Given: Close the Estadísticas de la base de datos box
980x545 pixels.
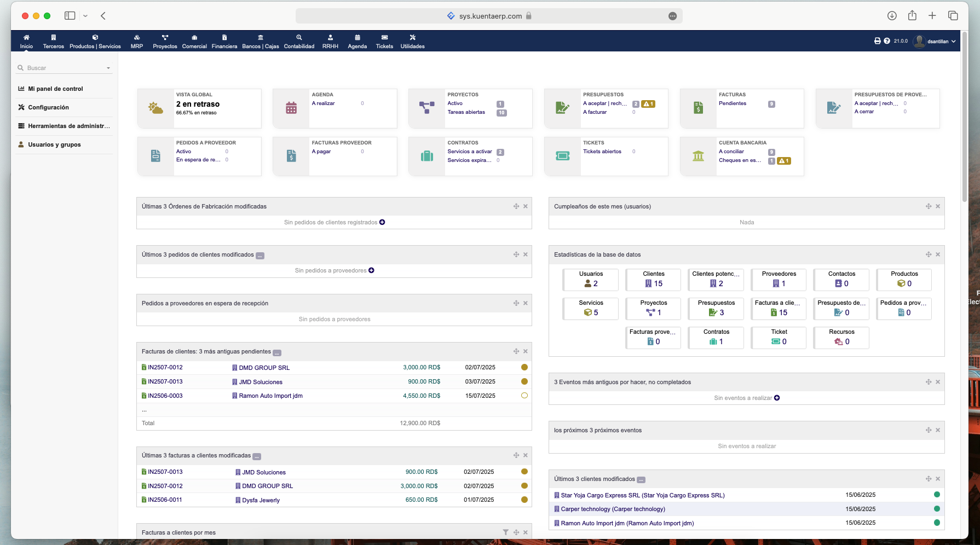Looking at the screenshot, I should point(938,254).
